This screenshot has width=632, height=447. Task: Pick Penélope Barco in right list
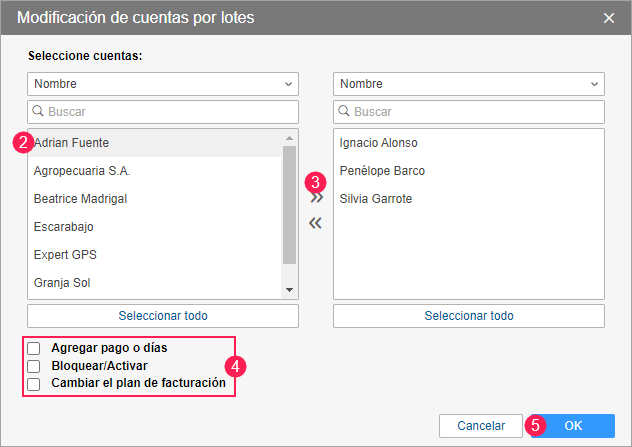tap(382, 171)
